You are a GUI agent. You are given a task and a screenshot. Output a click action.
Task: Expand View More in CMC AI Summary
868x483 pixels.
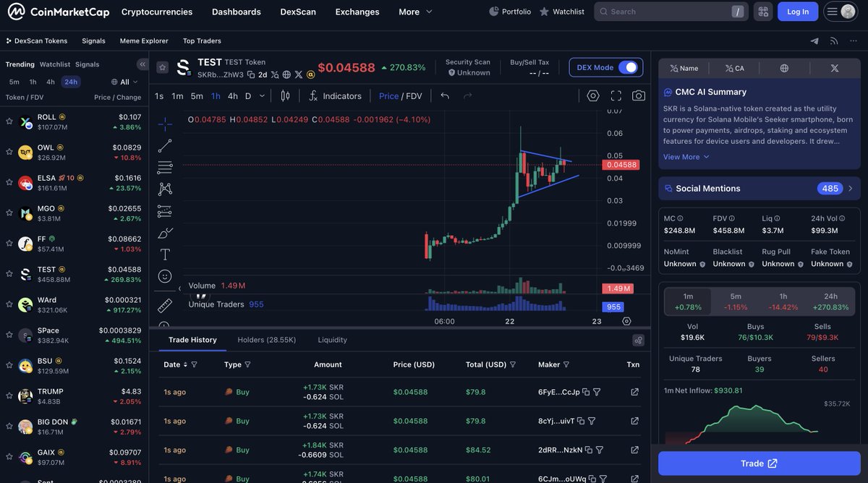[681, 156]
